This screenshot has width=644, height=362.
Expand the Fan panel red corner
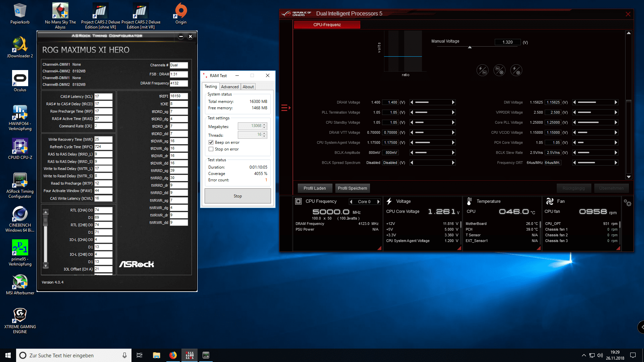(x=618, y=248)
